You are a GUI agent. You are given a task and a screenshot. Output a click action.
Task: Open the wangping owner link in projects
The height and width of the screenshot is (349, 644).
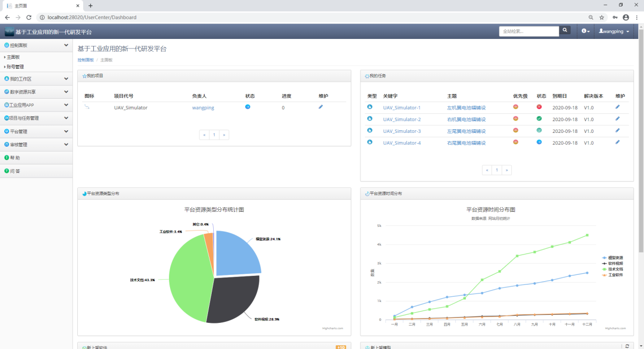pos(203,108)
